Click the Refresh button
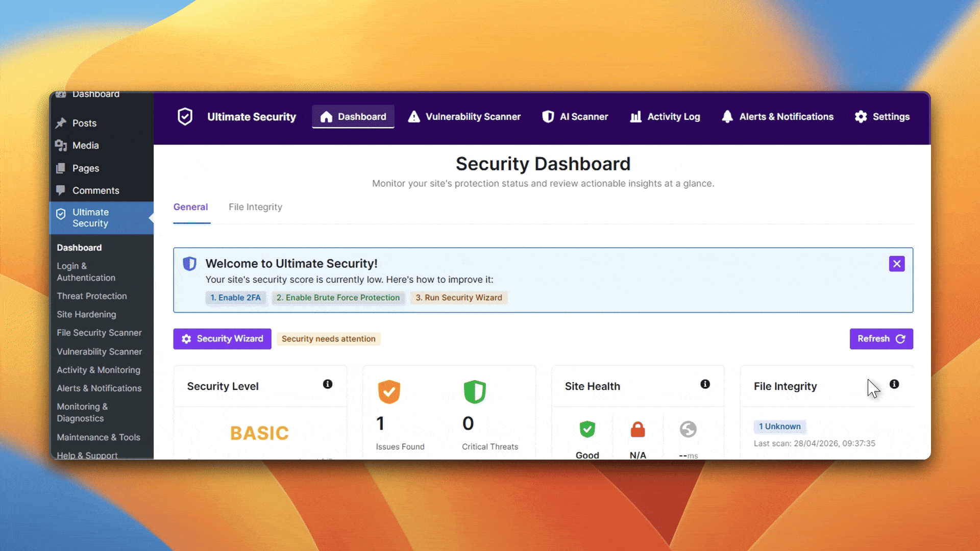The height and width of the screenshot is (551, 980). 881,339
